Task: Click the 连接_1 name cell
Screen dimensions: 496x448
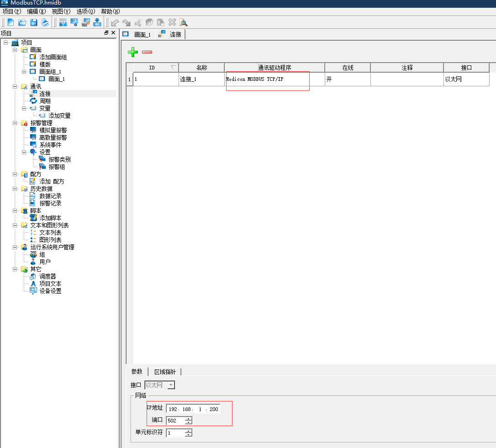Action: click(x=201, y=79)
